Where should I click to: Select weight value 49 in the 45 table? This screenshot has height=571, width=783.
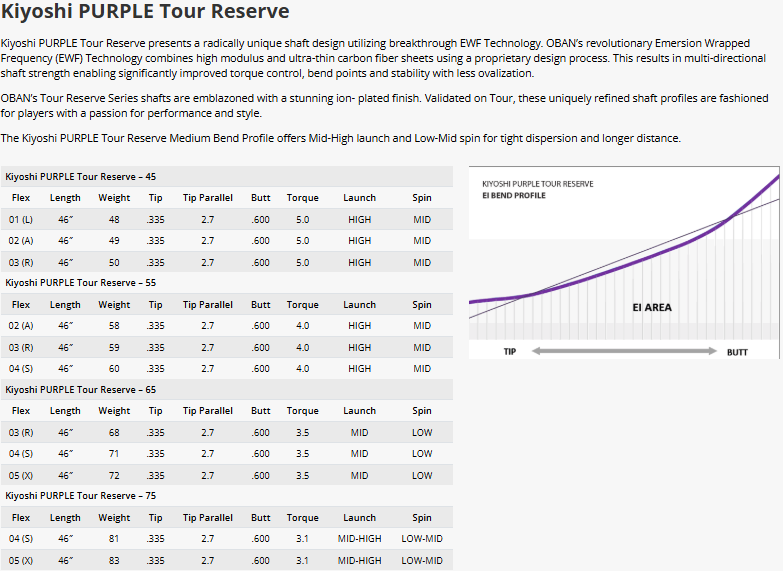(x=114, y=241)
